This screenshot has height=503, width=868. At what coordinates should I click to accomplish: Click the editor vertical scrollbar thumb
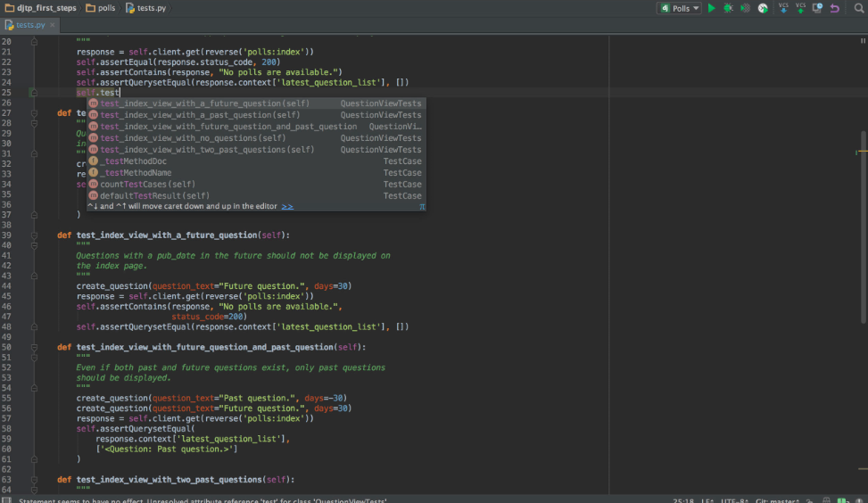pyautogui.click(x=864, y=227)
